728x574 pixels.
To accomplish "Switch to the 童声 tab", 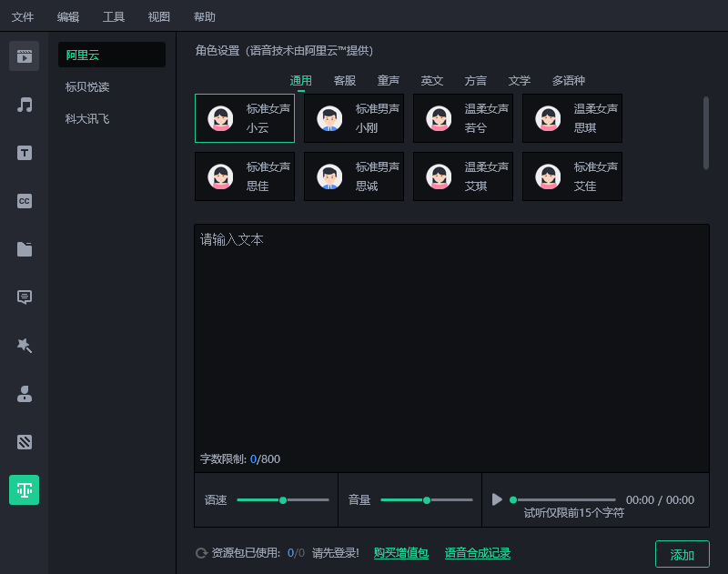I will pos(389,81).
